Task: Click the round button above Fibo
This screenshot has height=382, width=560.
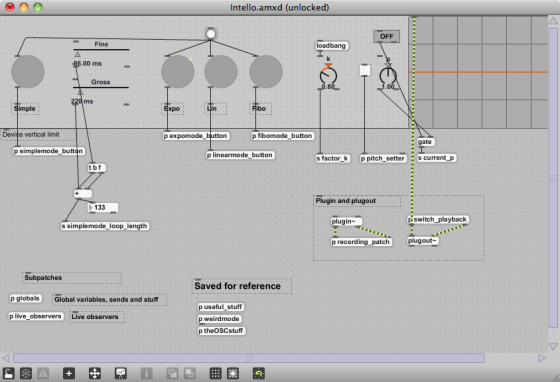Action: coord(266,72)
